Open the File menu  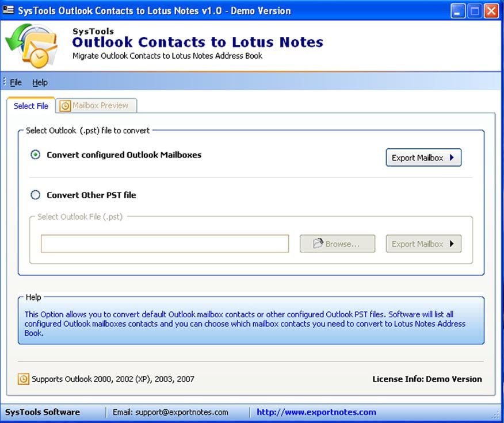[x=16, y=82]
